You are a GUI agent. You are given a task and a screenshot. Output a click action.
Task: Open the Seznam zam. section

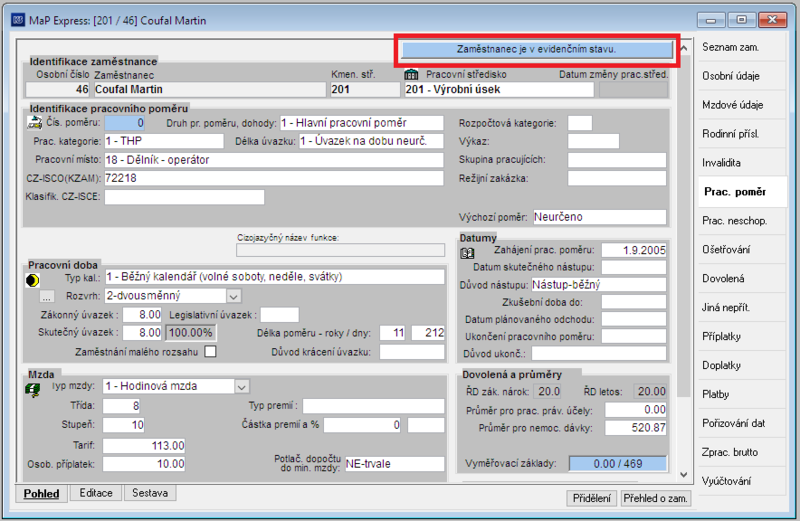(742, 47)
